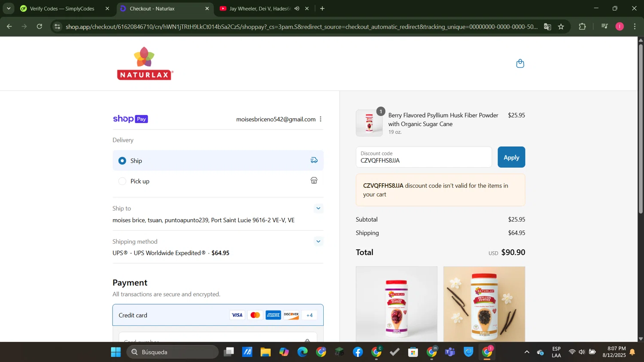Viewport: 644px width, 362px height.
Task: Open media controls in browser toolbar
Action: pyautogui.click(x=605, y=27)
